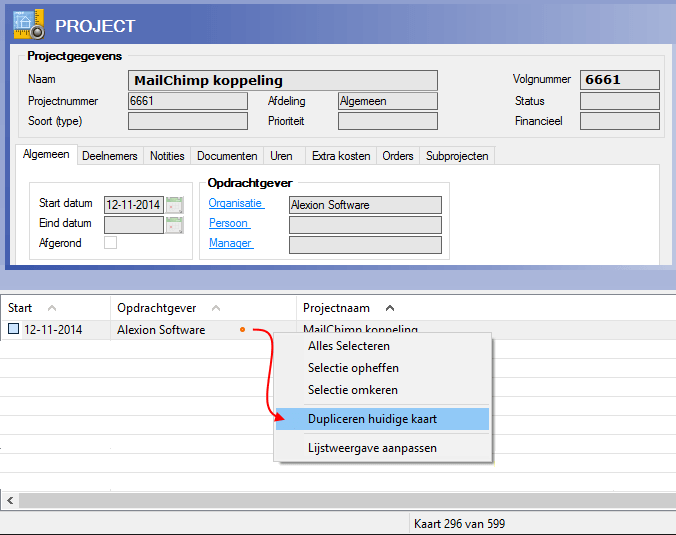This screenshot has height=535, width=676.
Task: Choose Lijstweergave aanpassen from context menu
Action: [382, 448]
